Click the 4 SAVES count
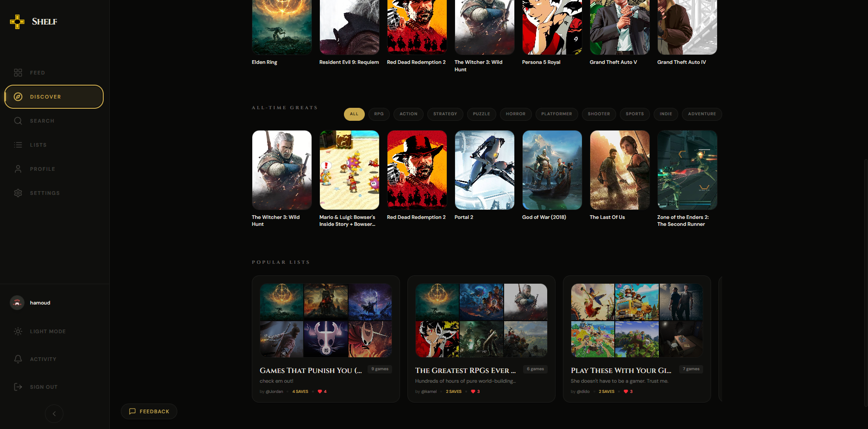The image size is (868, 429). pyautogui.click(x=300, y=392)
